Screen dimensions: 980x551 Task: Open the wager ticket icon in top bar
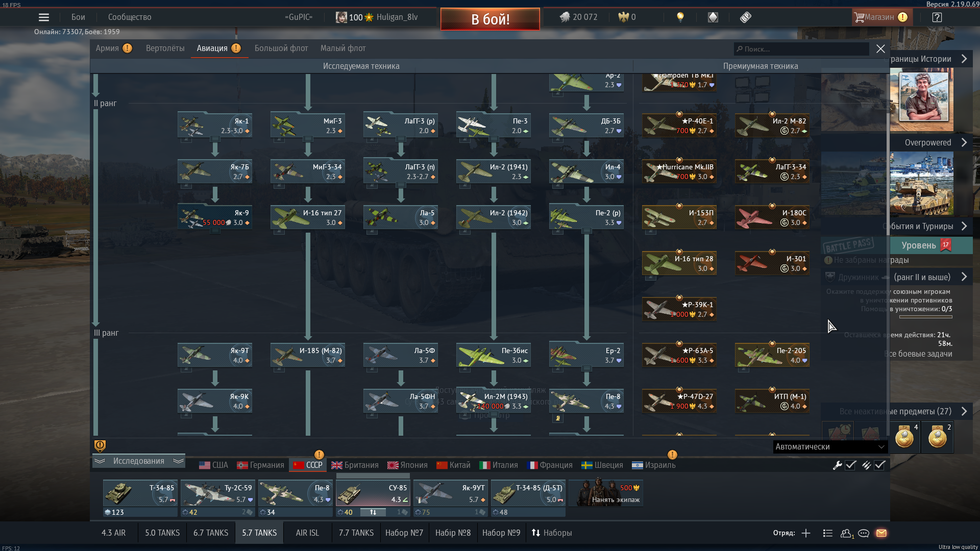click(x=745, y=17)
